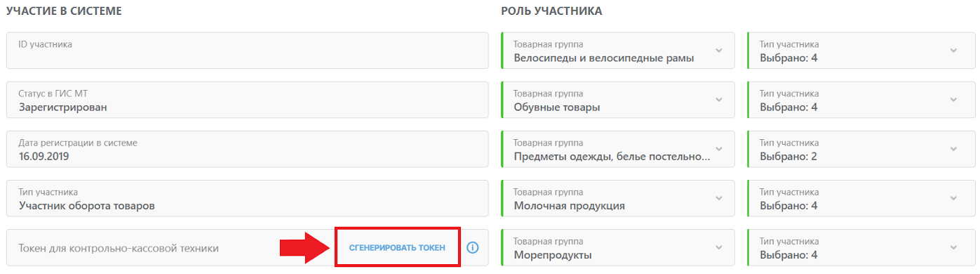Open the Молочная продукция product group dropdown
The height and width of the screenshot is (274, 980).
coord(618,198)
